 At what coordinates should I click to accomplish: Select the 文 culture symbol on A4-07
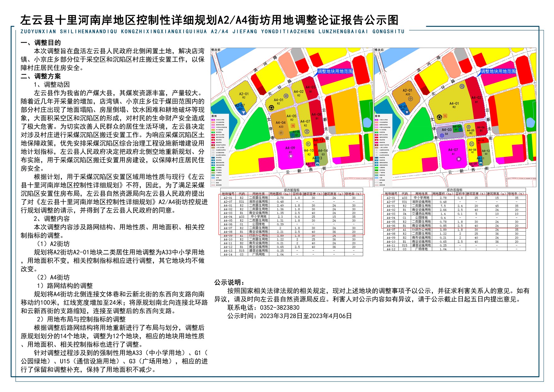(306, 131)
